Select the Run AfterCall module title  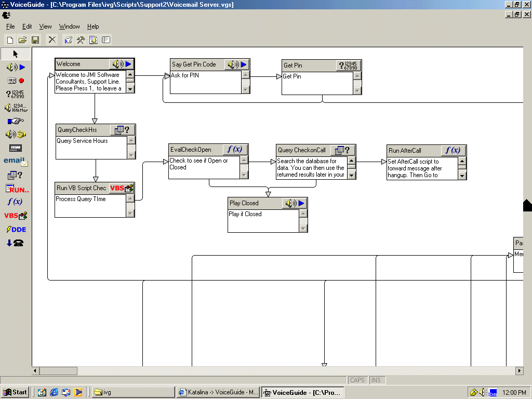405,151
